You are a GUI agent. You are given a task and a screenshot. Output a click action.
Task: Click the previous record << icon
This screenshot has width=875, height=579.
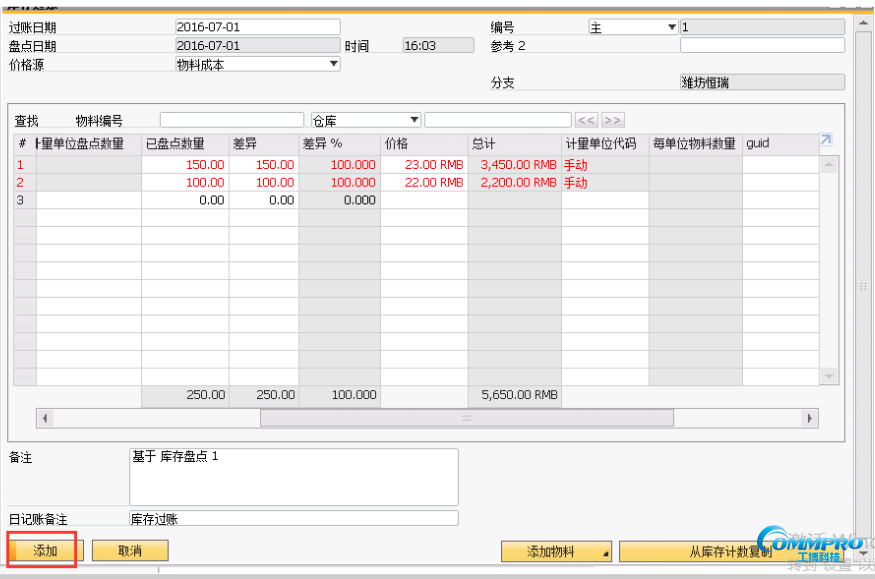coord(587,120)
